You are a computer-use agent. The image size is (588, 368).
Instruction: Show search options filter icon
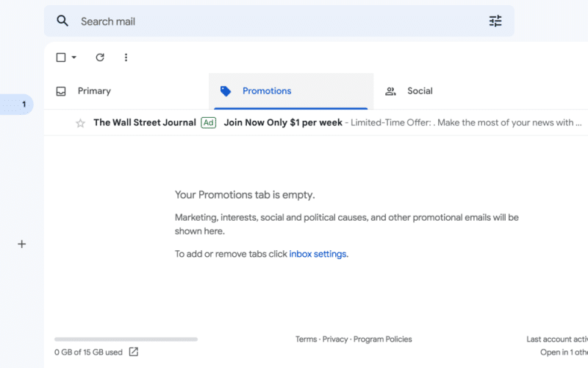495,21
